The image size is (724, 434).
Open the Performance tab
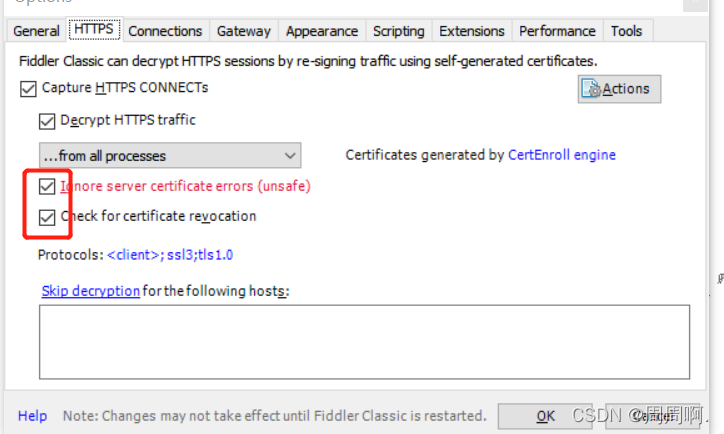click(558, 31)
